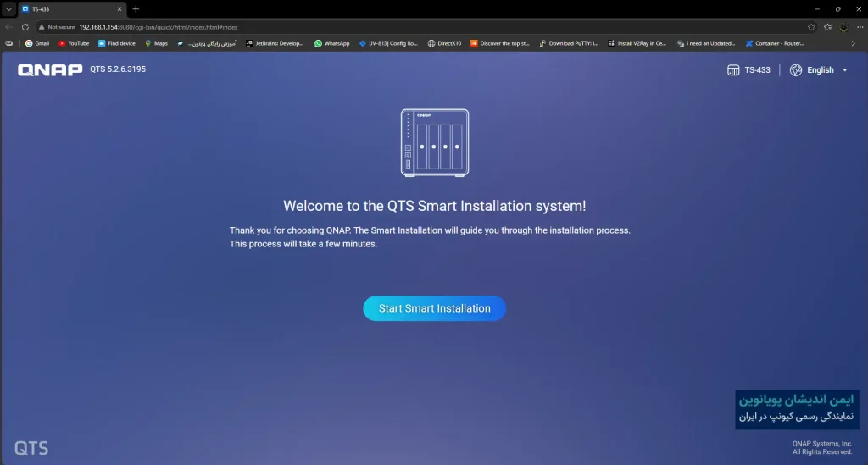The width and height of the screenshot is (868, 465).
Task: Click the TS-433 NAS model icon
Action: (733, 70)
